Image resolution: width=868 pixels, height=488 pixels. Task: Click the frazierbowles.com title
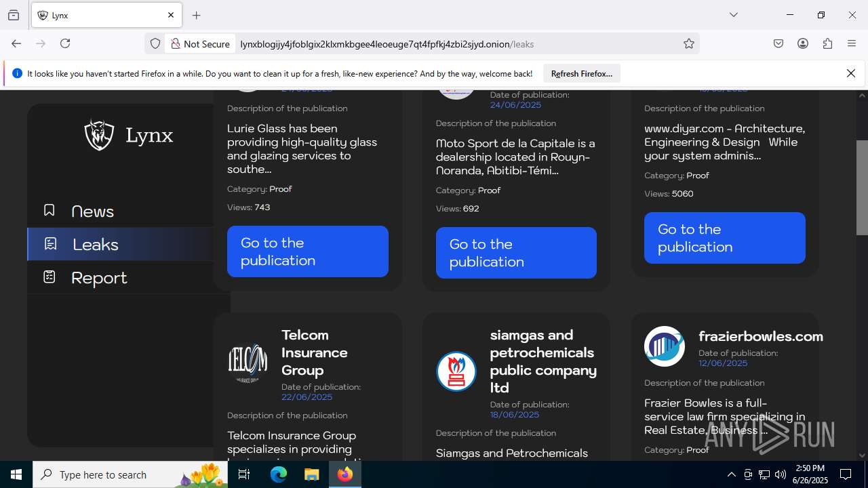[x=761, y=336]
